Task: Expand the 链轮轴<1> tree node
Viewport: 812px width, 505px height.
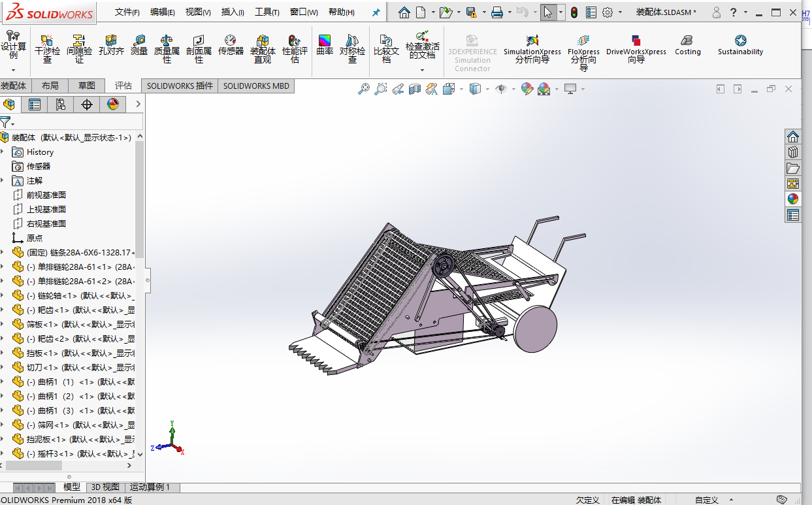Action: click(x=3, y=295)
